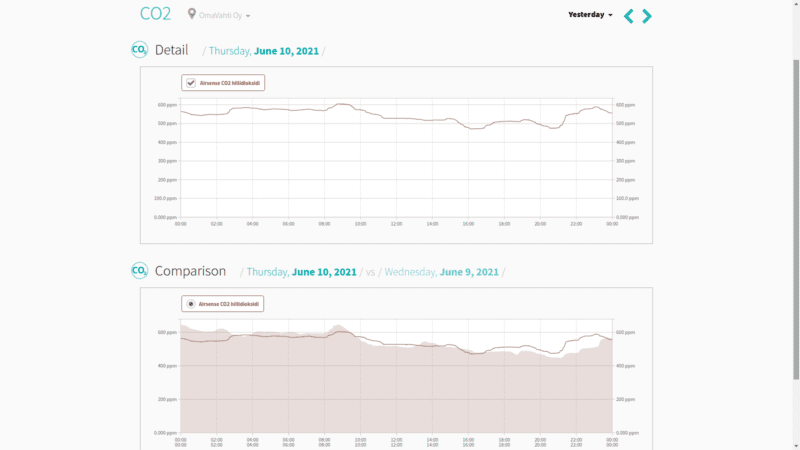Viewport: 800px width, 450px height.
Task: Click the Airsense CO2 legend label in Comparison
Action: tap(230, 303)
